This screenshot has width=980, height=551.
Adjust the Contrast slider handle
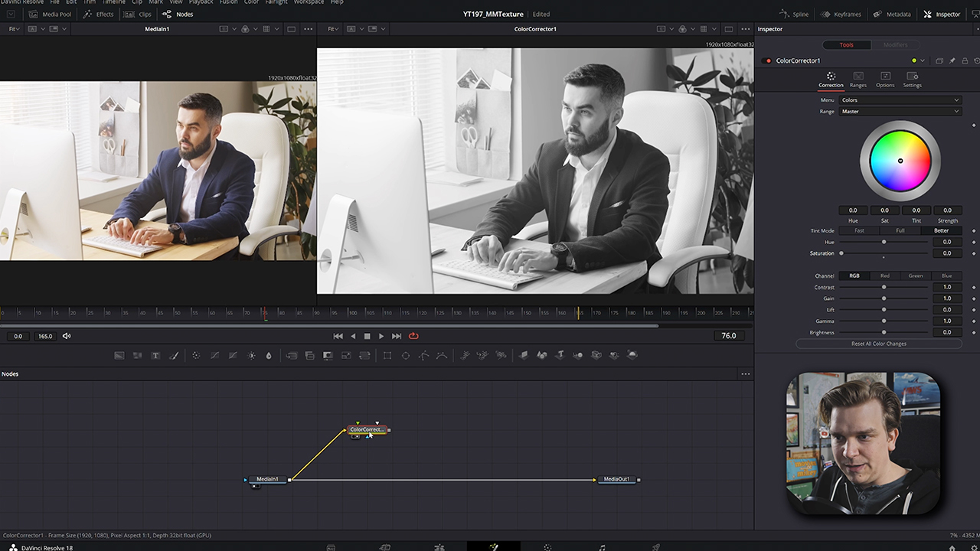(884, 287)
